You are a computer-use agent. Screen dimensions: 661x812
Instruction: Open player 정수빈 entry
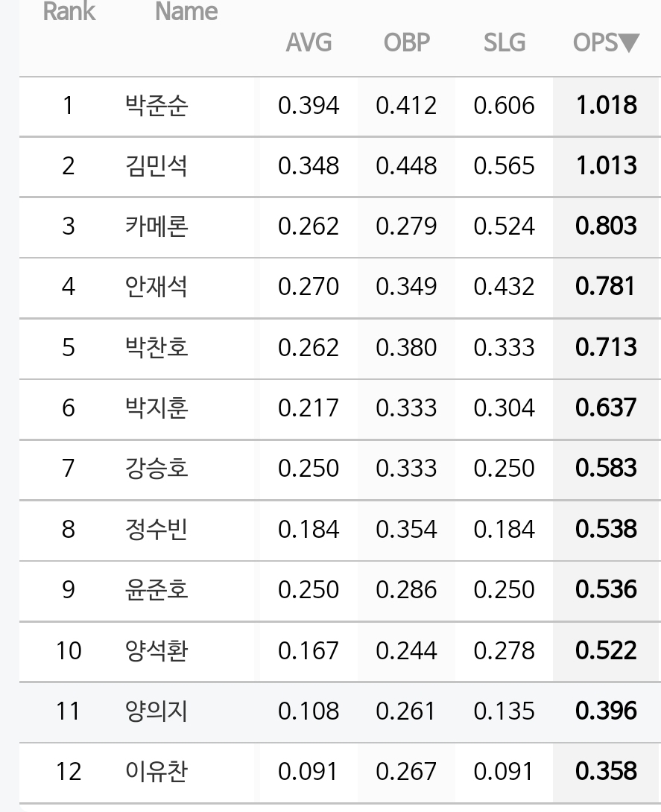click(156, 529)
